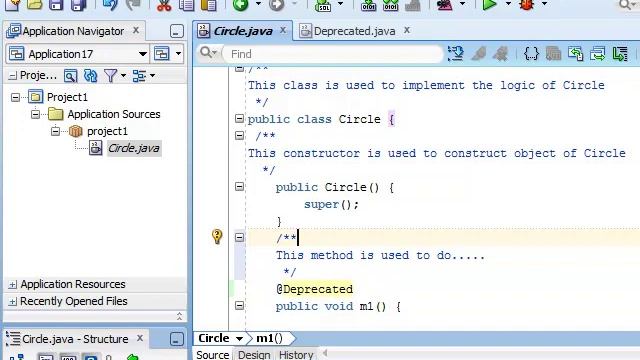Collapse the Projects section header
This screenshot has height=360, width=640.
point(13,76)
